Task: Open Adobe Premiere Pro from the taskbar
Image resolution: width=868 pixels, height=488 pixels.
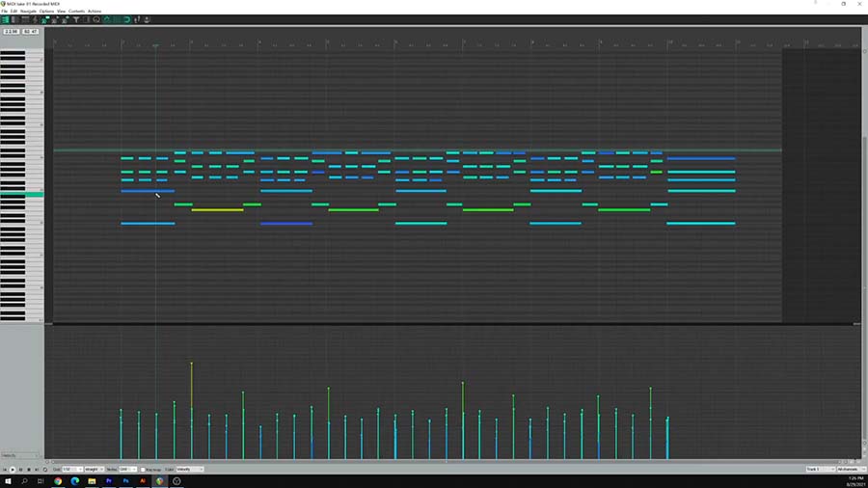Action: 108,481
